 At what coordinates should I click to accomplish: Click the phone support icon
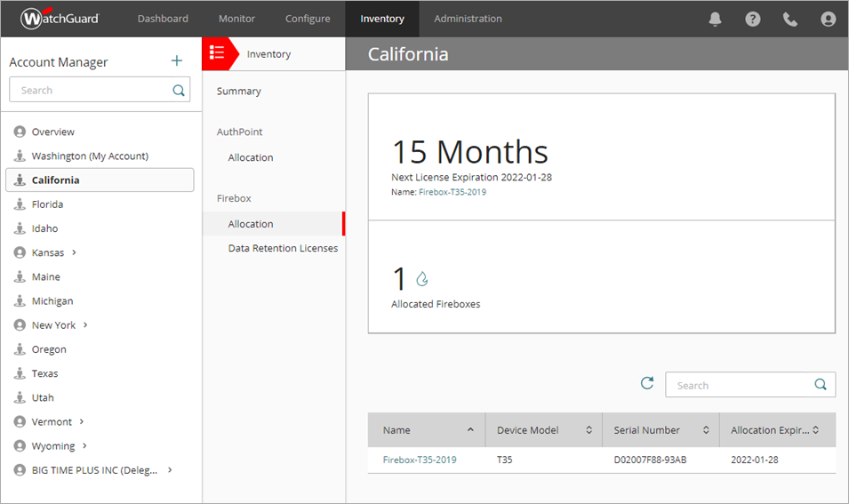[790, 19]
